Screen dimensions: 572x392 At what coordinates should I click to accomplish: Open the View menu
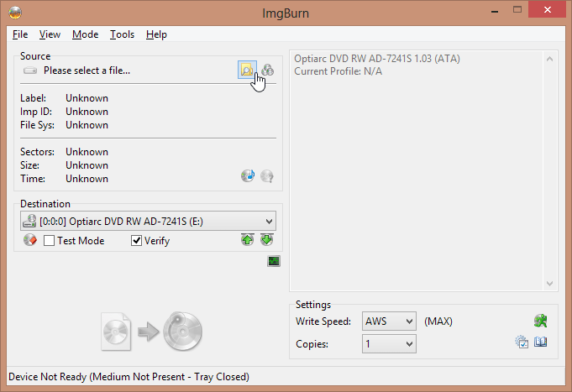[x=50, y=34]
